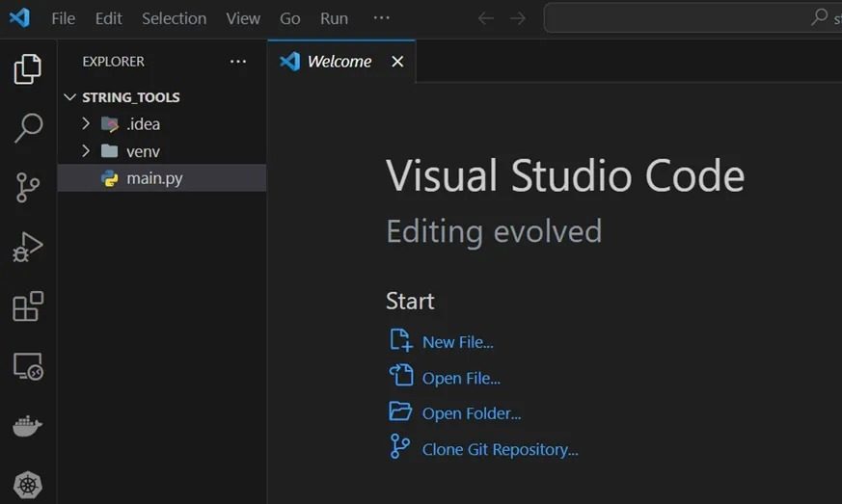Close the Welcome tab
Screen dimensions: 842x504
pyautogui.click(x=397, y=62)
